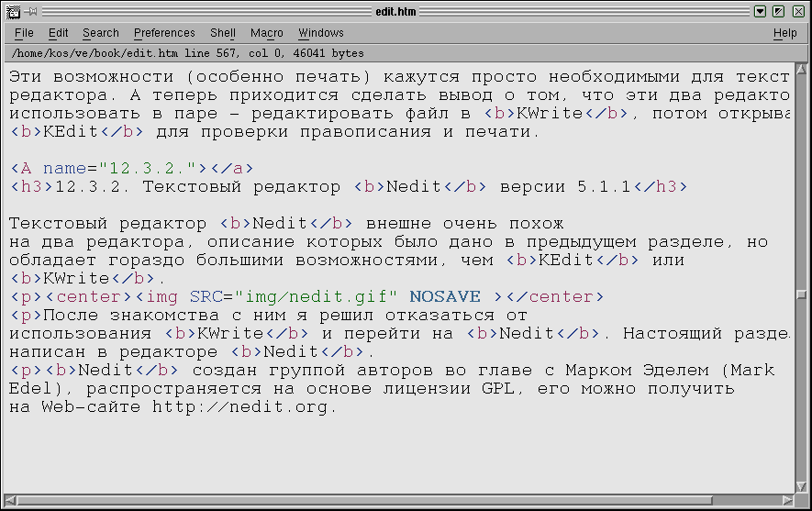Click the vertical scrollbar up arrow
The width and height of the screenshot is (812, 511).
802,71
